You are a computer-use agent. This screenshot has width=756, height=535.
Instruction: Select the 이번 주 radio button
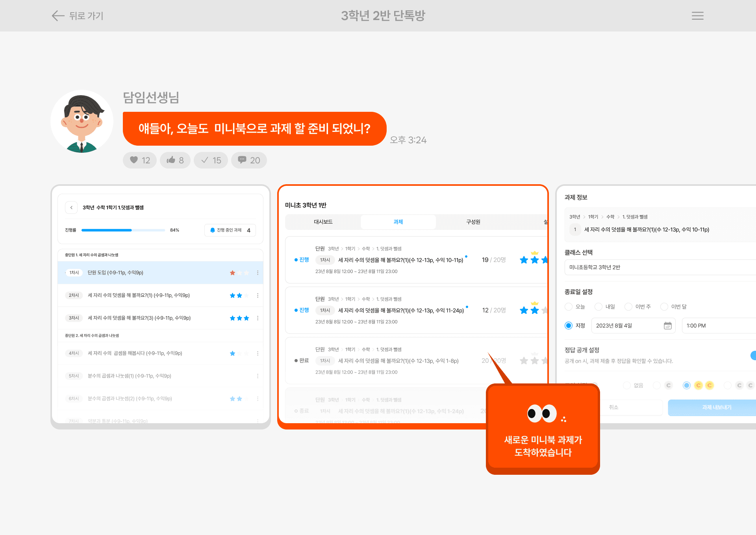[628, 307]
